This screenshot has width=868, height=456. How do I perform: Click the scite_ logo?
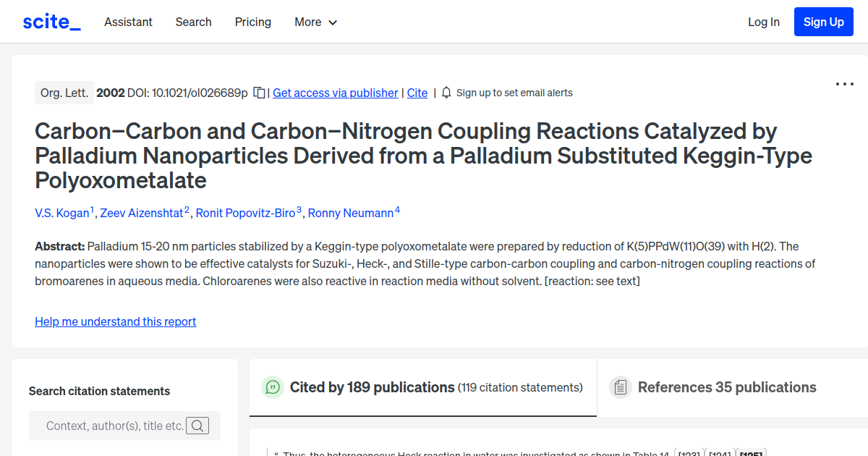point(51,21)
